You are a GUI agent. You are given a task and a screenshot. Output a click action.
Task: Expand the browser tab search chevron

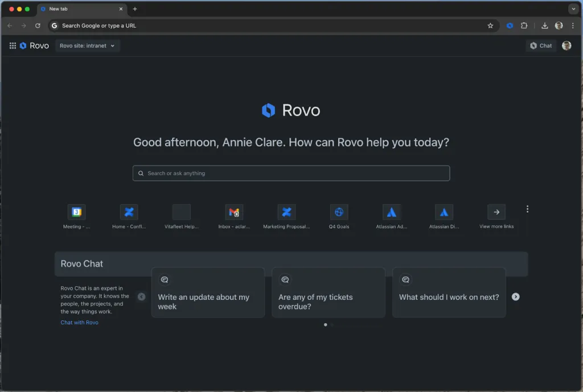(x=573, y=9)
